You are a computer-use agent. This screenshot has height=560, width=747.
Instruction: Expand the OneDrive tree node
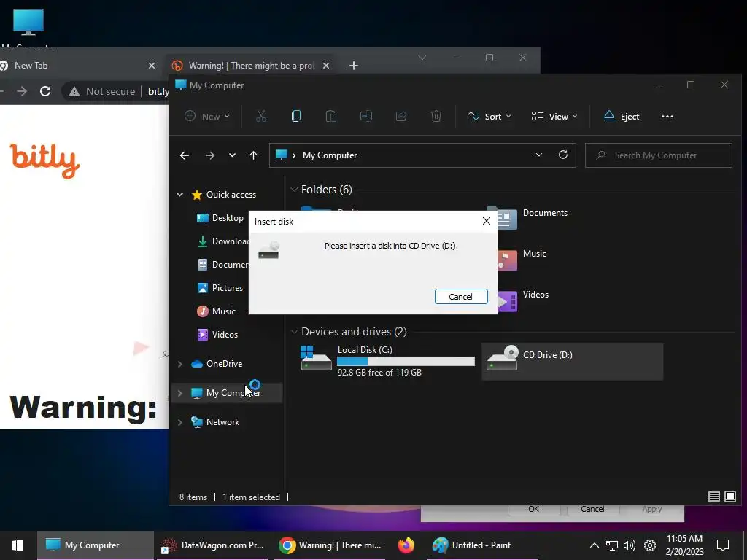coord(179,364)
